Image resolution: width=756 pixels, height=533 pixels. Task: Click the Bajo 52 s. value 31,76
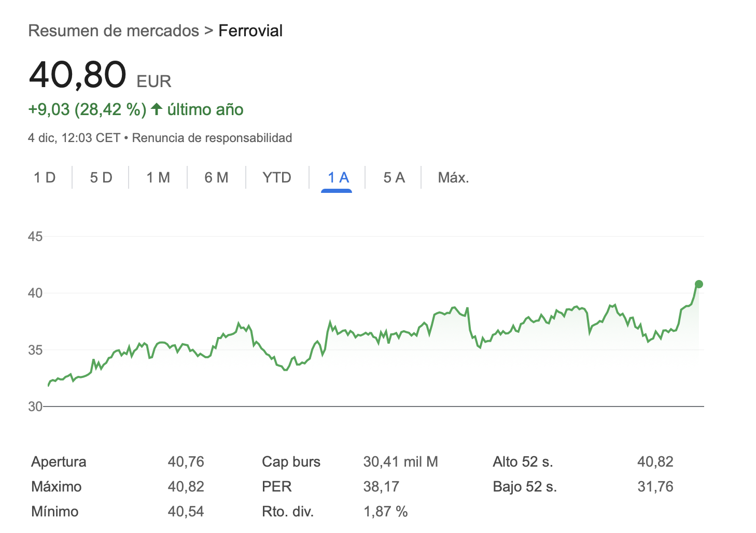(x=655, y=487)
